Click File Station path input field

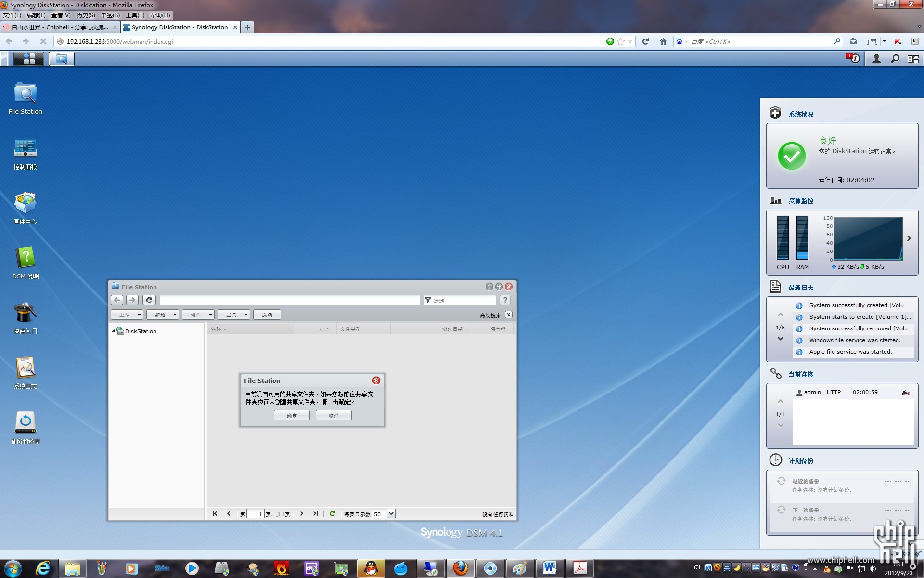(290, 300)
